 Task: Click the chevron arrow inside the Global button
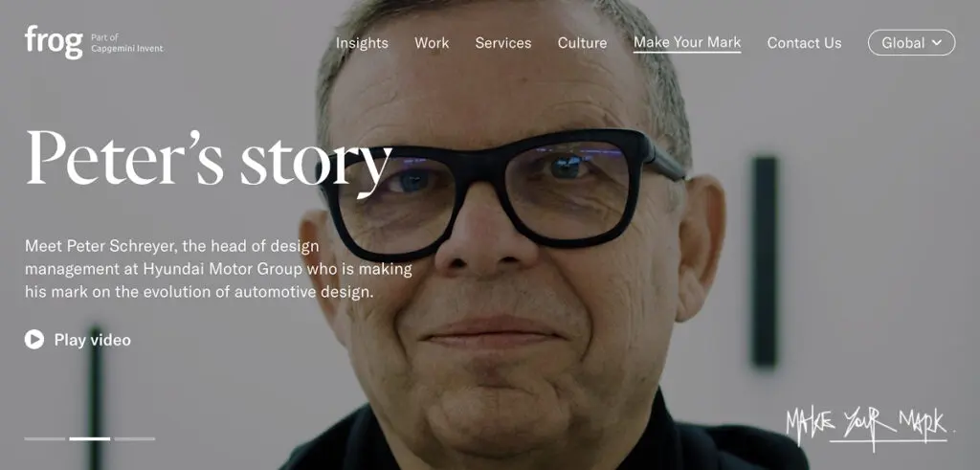936,42
